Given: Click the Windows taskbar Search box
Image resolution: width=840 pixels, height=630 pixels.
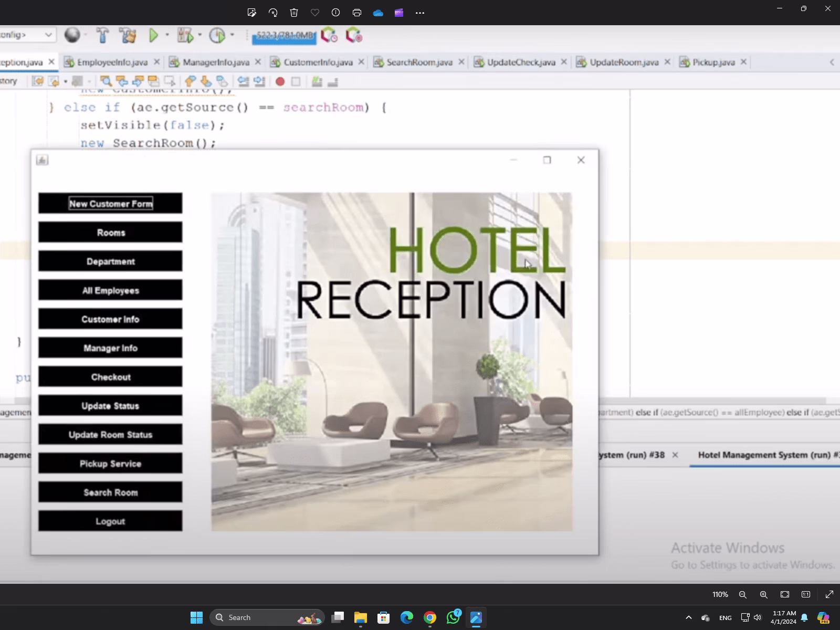Looking at the screenshot, I should [267, 617].
